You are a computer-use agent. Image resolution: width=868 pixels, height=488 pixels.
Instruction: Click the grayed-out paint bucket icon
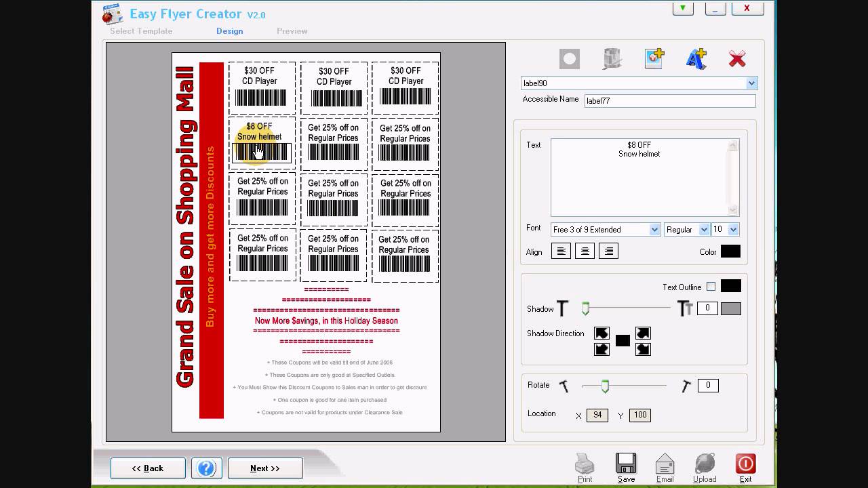click(x=612, y=59)
